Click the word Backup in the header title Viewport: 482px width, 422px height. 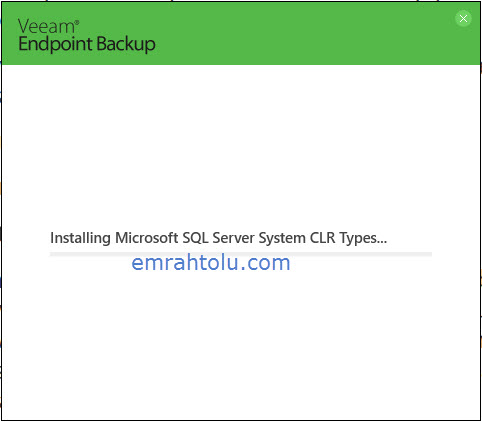point(126,44)
